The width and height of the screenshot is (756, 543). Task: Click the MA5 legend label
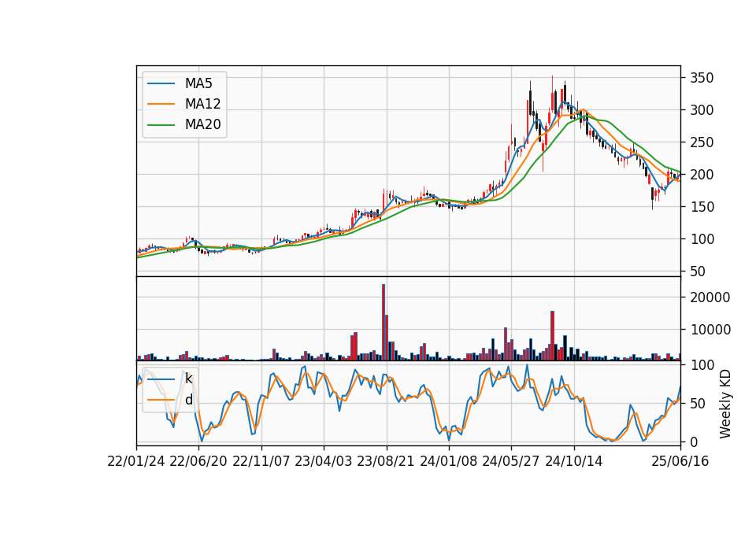[198, 83]
